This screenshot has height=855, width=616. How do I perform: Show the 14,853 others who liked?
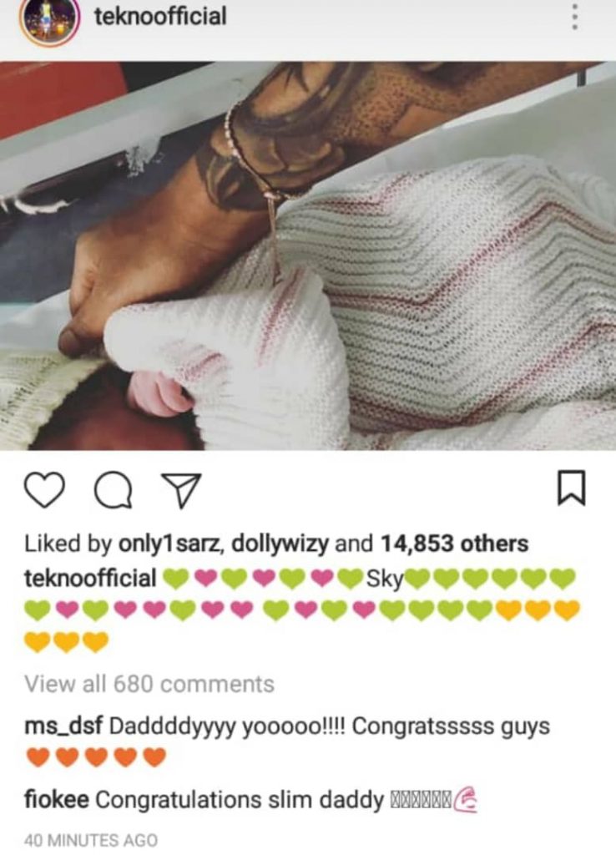tap(454, 544)
